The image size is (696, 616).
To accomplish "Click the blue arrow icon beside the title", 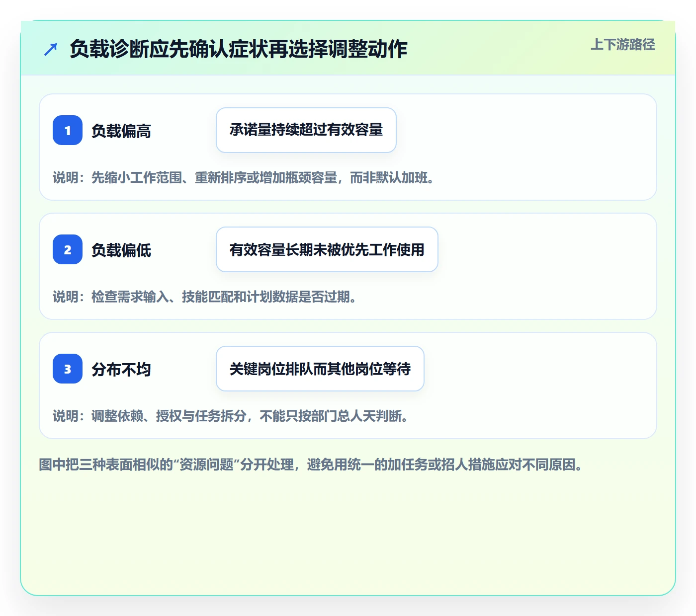I will click(51, 49).
